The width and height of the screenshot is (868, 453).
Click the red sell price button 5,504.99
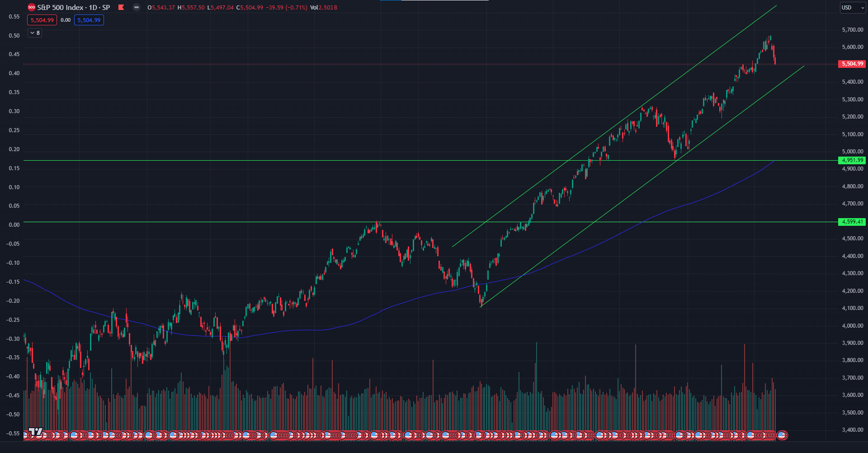coord(42,20)
